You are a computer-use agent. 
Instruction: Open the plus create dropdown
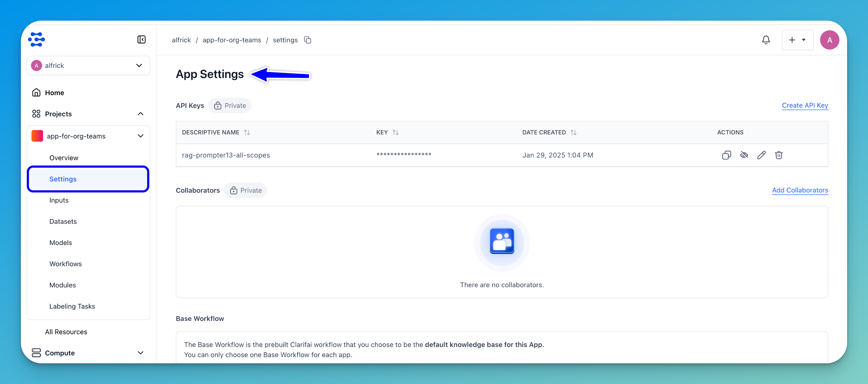[x=798, y=40]
